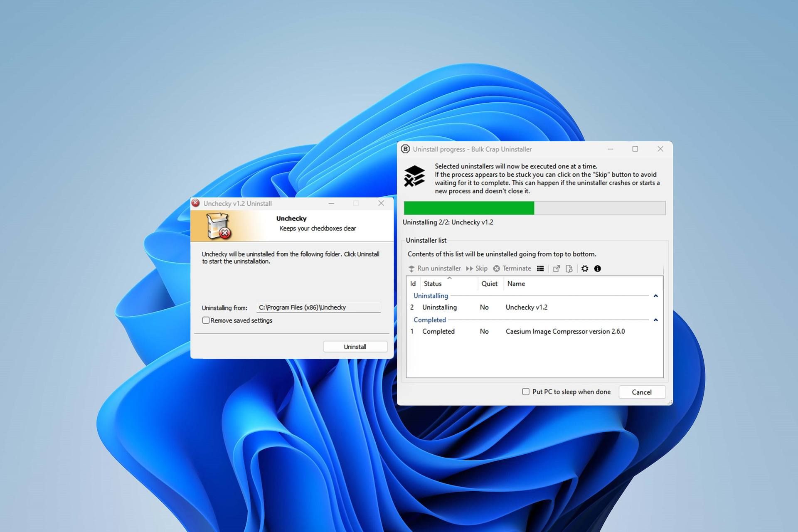Click the Bulk Crap Uninstaller logo icon
Image resolution: width=798 pixels, height=532 pixels.
pos(405,149)
